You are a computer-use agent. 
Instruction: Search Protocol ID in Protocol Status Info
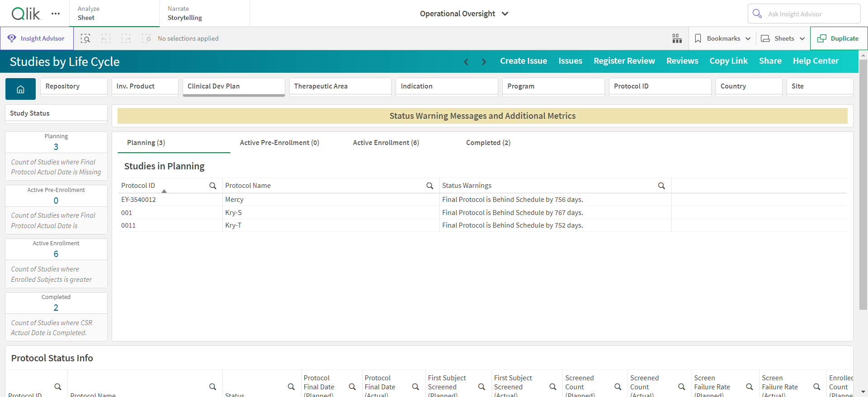click(58, 387)
